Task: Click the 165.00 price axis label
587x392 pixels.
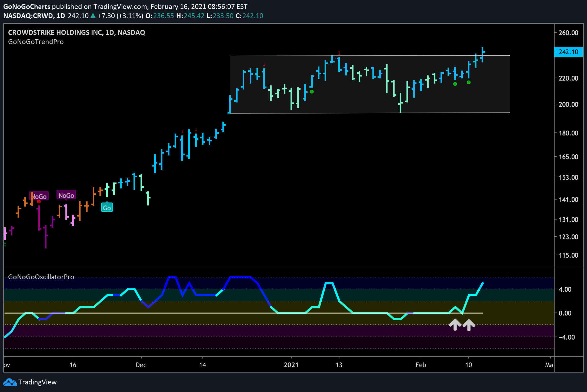Action: click(x=568, y=157)
